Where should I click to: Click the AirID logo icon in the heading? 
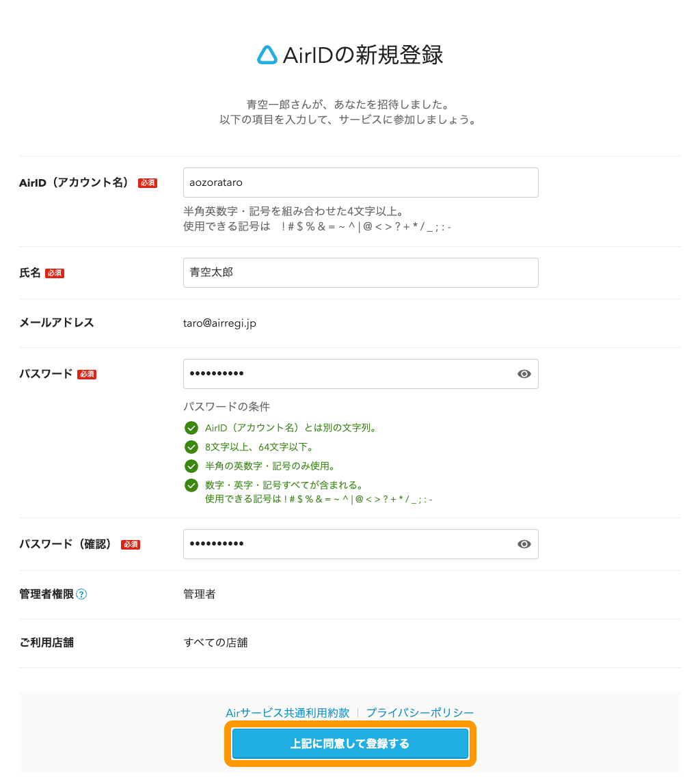pos(267,55)
